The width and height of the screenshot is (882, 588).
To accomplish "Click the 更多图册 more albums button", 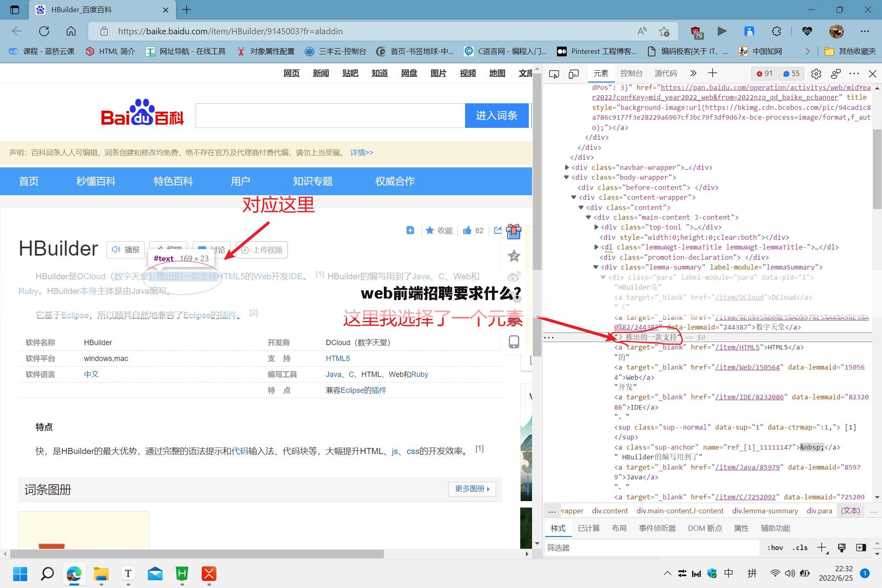I will 472,489.
